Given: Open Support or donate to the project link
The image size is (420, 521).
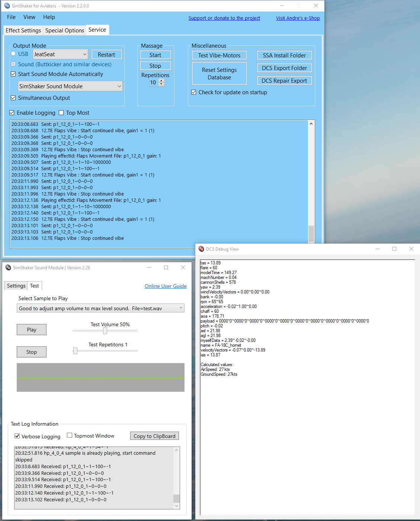Looking at the screenshot, I should pos(224,18).
